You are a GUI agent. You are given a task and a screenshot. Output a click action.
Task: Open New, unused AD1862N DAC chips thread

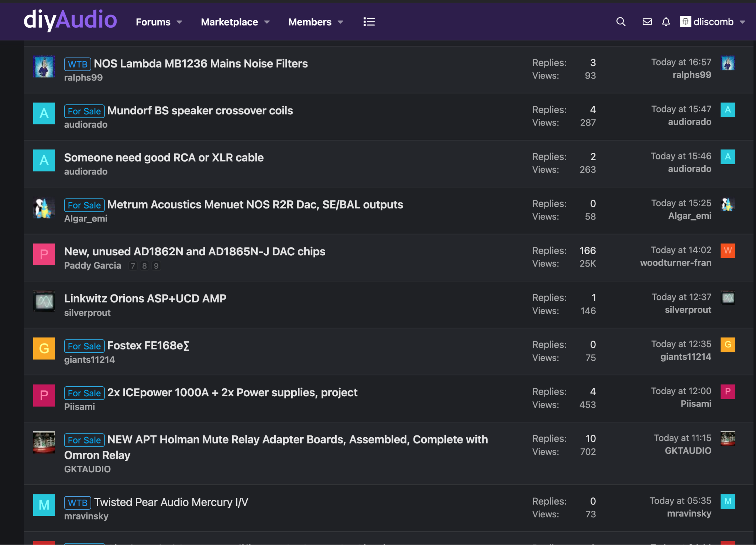pos(195,251)
